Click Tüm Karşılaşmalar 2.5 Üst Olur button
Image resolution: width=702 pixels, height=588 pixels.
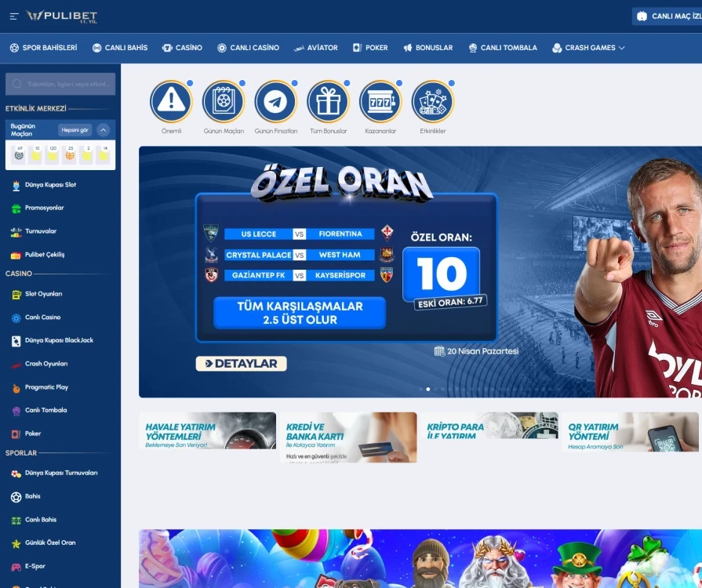coord(300,314)
